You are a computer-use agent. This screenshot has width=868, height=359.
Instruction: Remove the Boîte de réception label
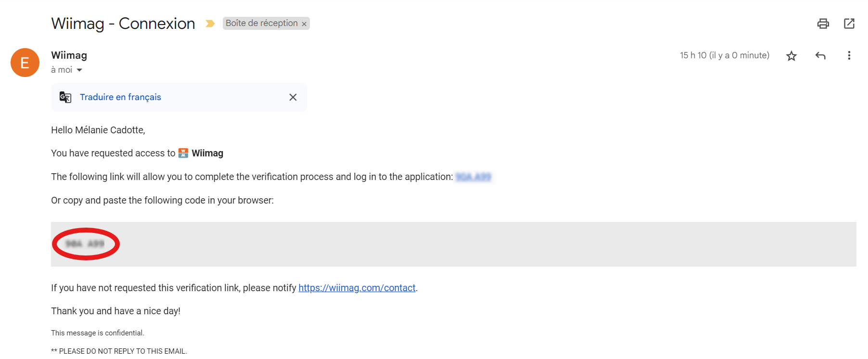(x=304, y=24)
